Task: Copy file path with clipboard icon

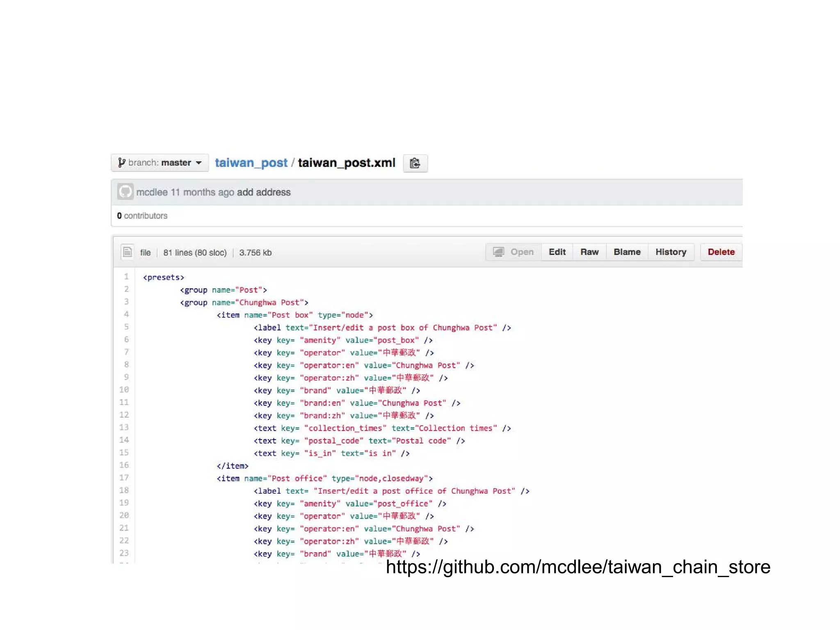Action: 415,163
